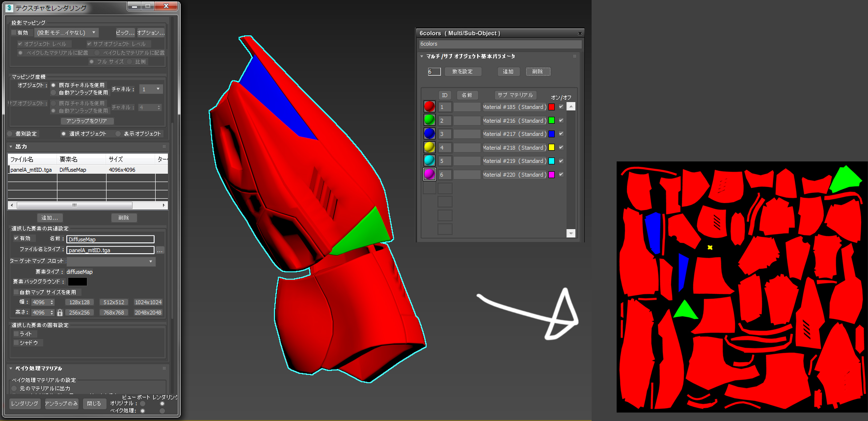This screenshot has width=868, height=421.
Task: Click the レンダリング button
Action: point(25,403)
